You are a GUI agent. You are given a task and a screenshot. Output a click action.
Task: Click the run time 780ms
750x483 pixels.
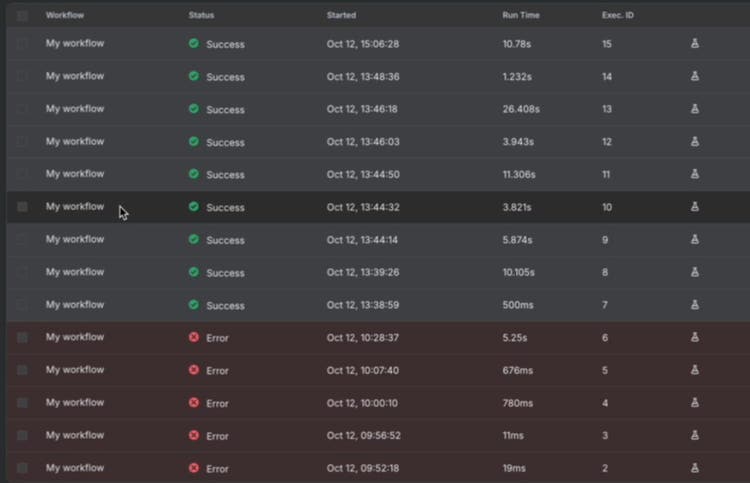tap(518, 403)
